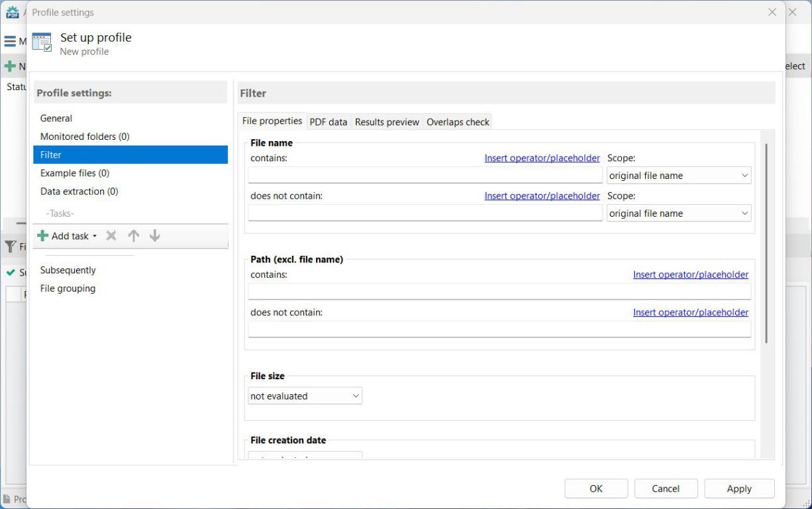Click the Set up profile header icon
Screen dimensions: 812x509
click(x=42, y=43)
